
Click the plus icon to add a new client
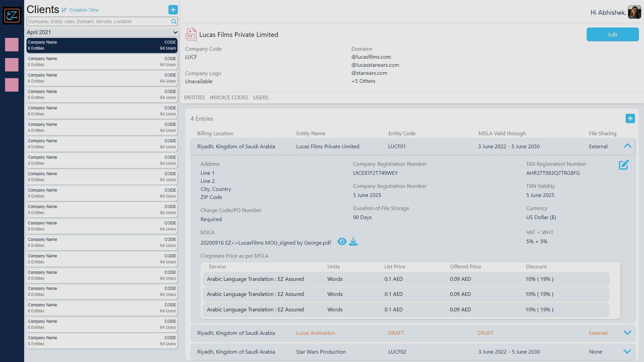click(173, 10)
